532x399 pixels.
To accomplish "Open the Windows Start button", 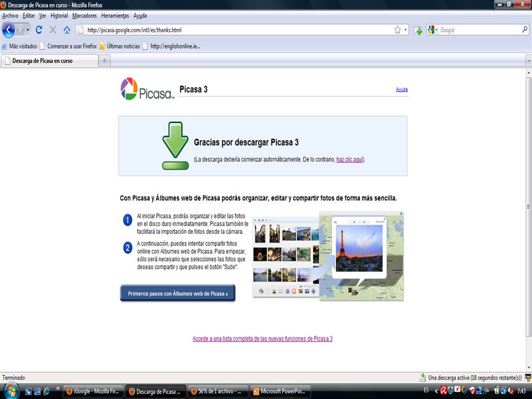I will tap(11, 391).
